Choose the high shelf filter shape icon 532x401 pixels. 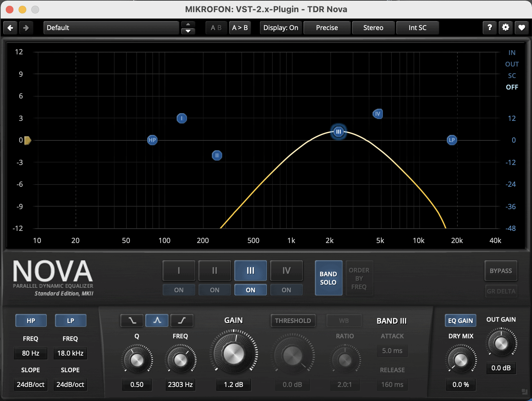point(182,320)
